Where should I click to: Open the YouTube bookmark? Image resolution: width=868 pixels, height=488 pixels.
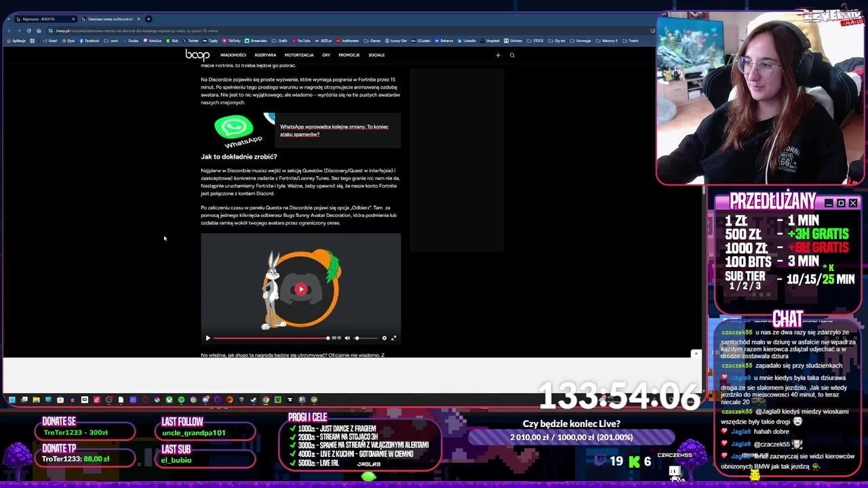point(300,41)
